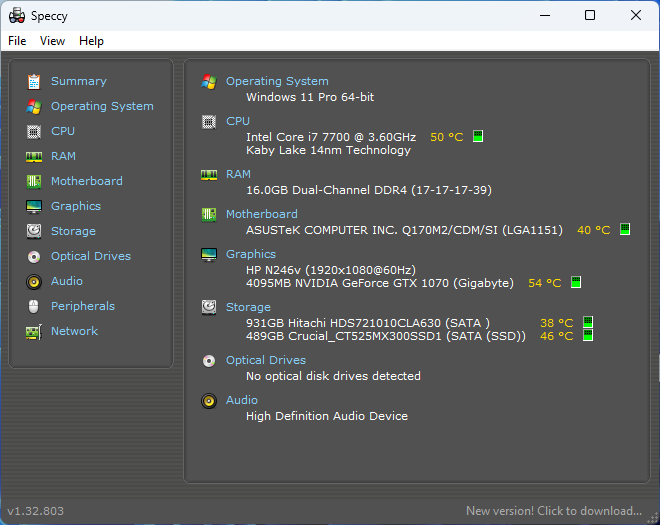The width and height of the screenshot is (660, 525).
Task: Click the Operating System Windows flag sidebar icon
Action: click(x=34, y=107)
